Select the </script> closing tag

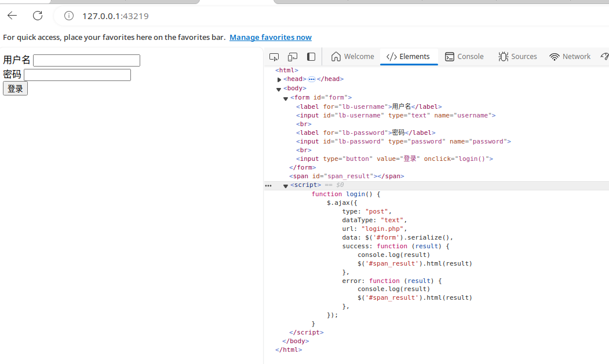306,332
